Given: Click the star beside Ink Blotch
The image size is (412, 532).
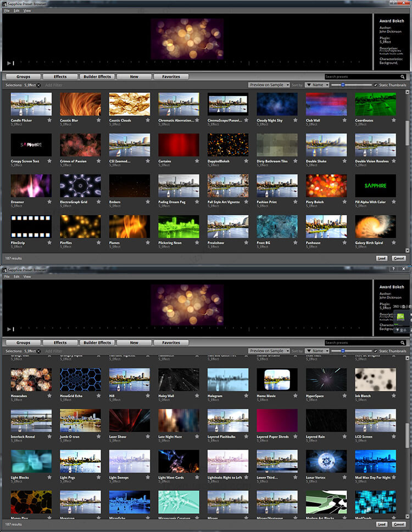Looking at the screenshot, I should (x=394, y=396).
